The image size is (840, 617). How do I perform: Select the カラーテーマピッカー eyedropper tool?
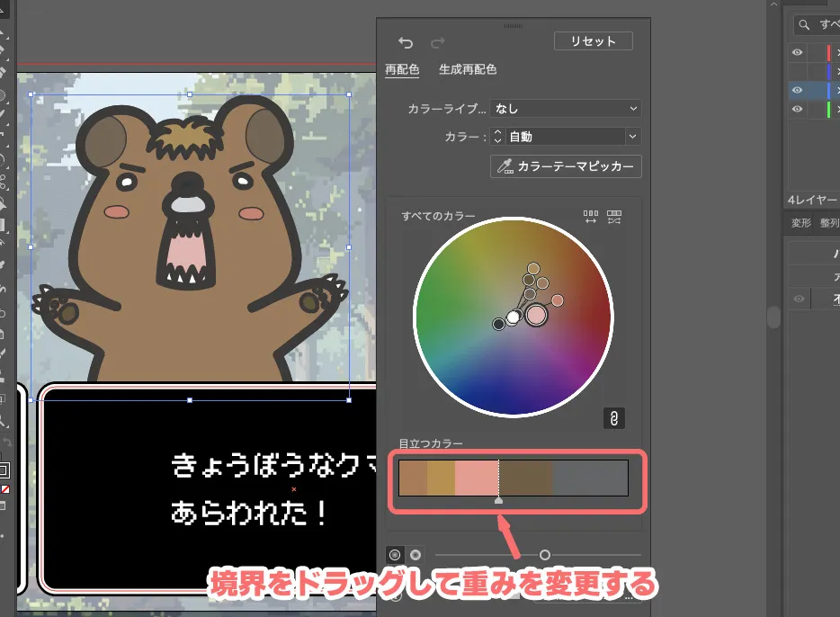tap(565, 166)
